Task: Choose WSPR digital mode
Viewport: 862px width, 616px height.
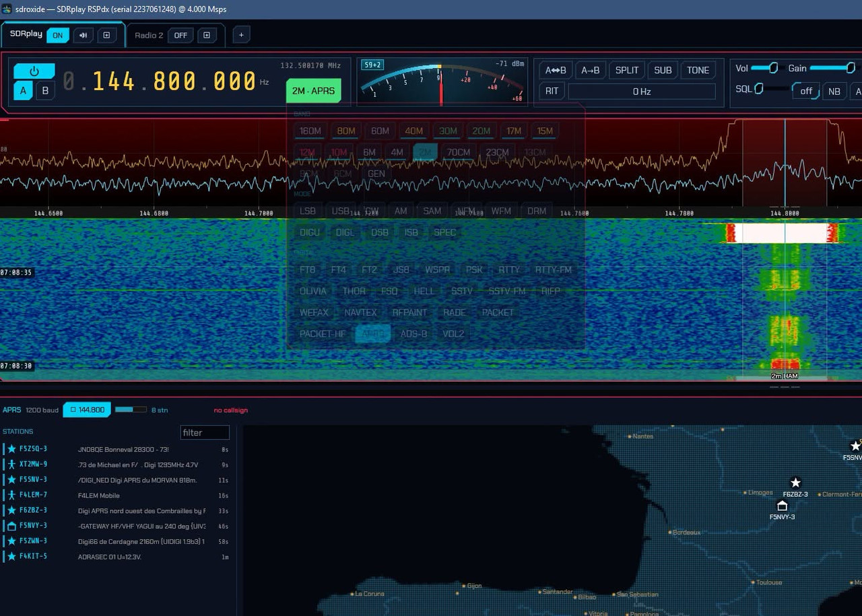Action: 438,270
